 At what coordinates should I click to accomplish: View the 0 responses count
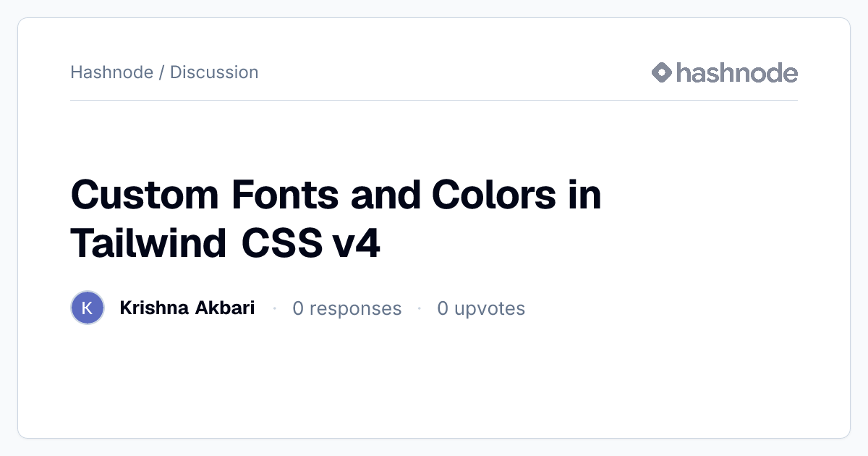[x=347, y=308]
